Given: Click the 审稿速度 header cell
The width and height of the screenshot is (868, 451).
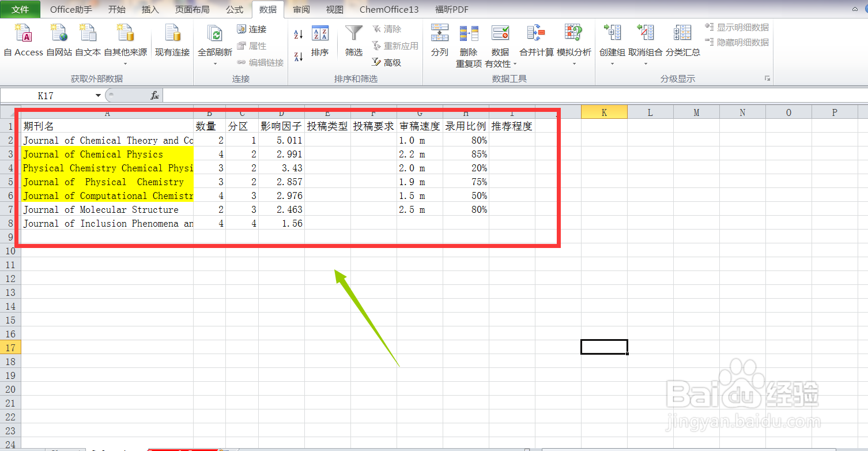Looking at the screenshot, I should 420,126.
